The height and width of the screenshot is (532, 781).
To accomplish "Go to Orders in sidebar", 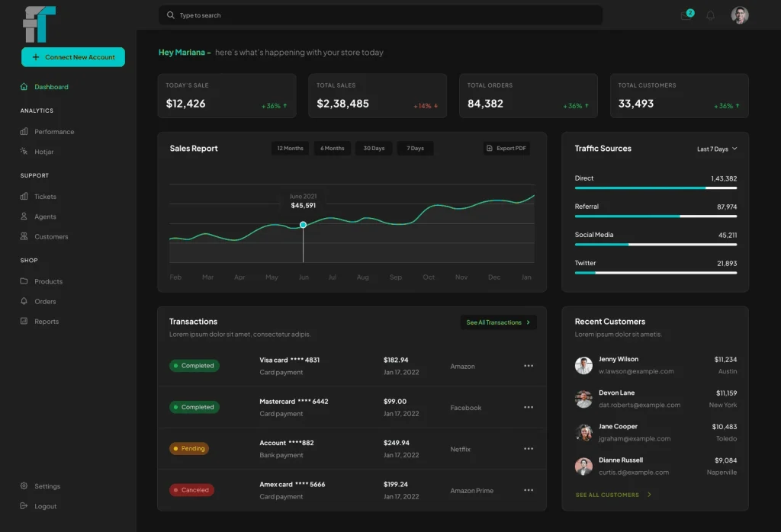I will pyautogui.click(x=45, y=302).
